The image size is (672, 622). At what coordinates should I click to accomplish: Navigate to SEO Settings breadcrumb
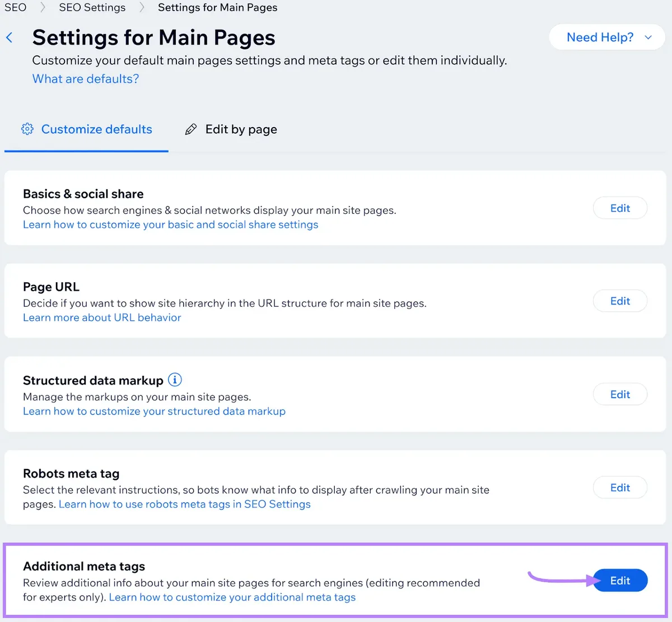[92, 7]
